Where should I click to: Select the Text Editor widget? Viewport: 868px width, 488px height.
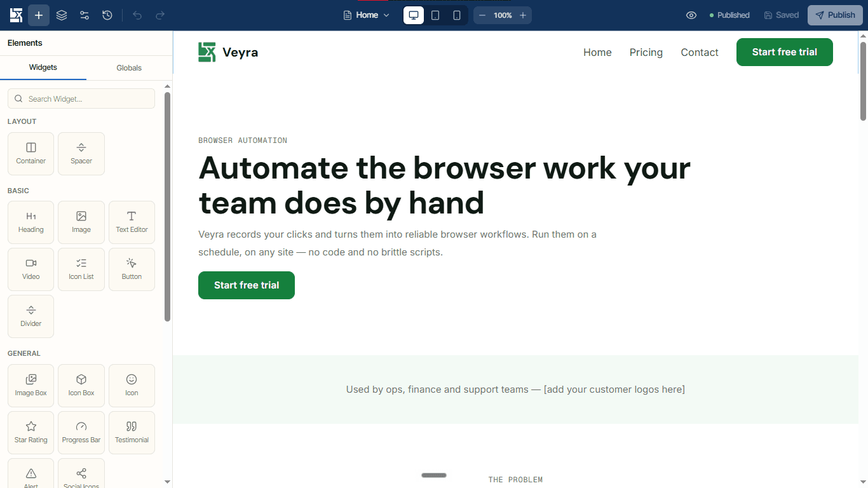tap(132, 222)
